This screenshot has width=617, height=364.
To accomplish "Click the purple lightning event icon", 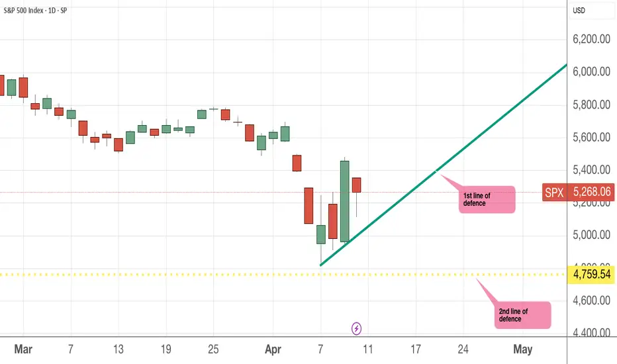I will click(357, 328).
